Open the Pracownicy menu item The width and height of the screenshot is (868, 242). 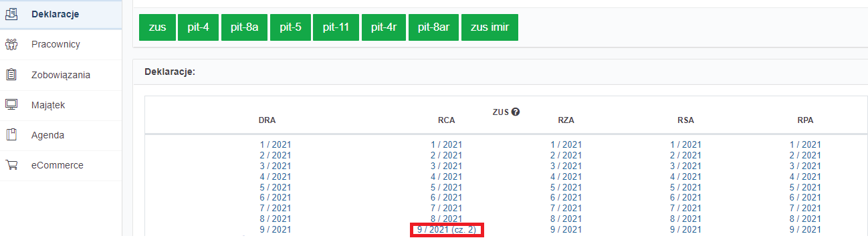pyautogui.click(x=56, y=44)
